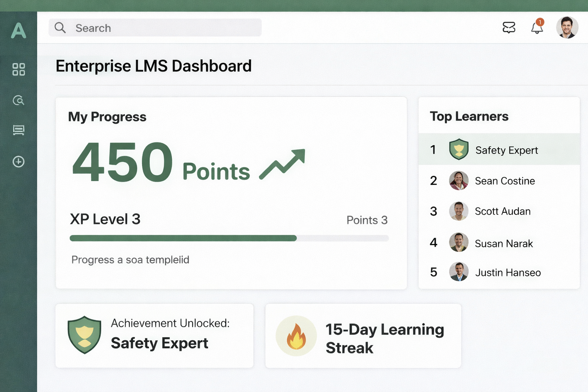
Task: Click the XP Level 3 progress bar
Action: [229, 238]
